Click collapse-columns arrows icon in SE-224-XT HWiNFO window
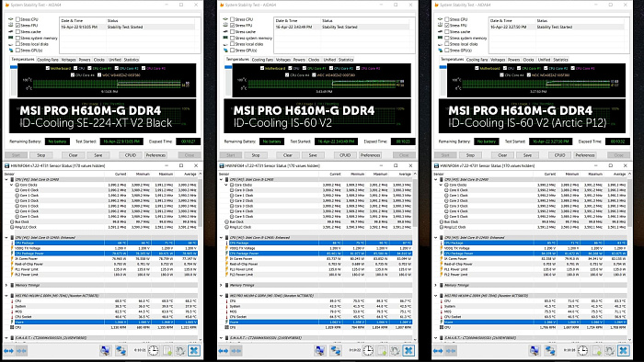Screen dimensions: 644x362 pyautogui.click(x=21, y=351)
